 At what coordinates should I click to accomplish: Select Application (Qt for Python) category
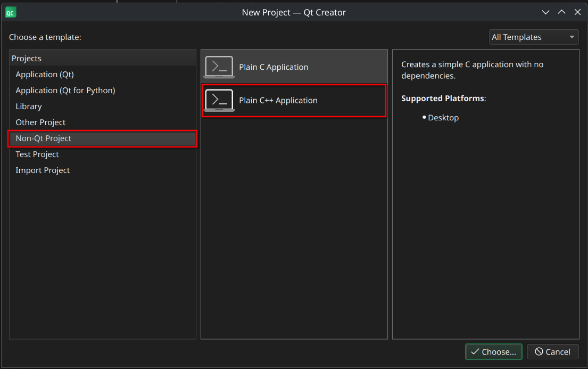pyautogui.click(x=102, y=91)
